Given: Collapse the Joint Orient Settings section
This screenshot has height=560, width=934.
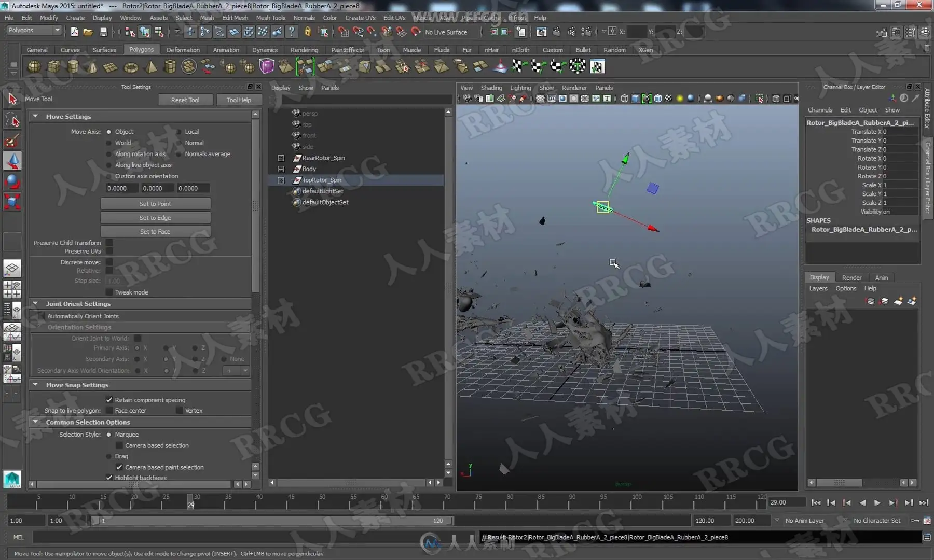Looking at the screenshot, I should (35, 304).
